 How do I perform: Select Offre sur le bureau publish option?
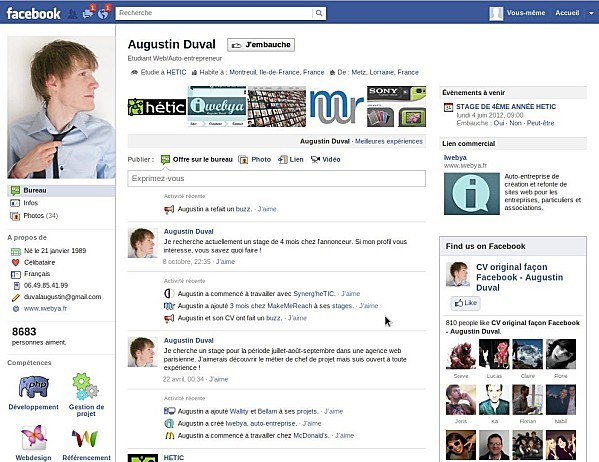[197, 159]
